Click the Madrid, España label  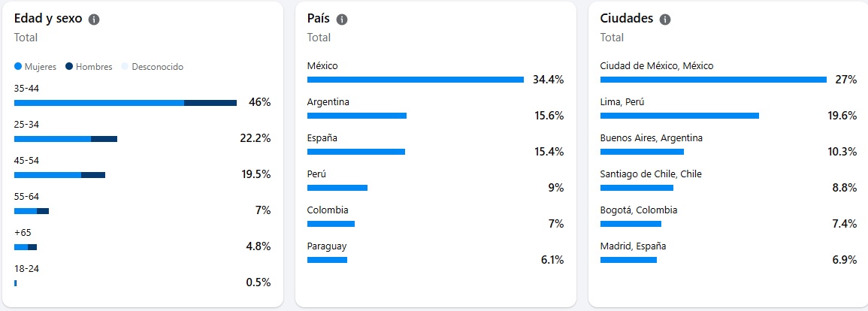[633, 246]
